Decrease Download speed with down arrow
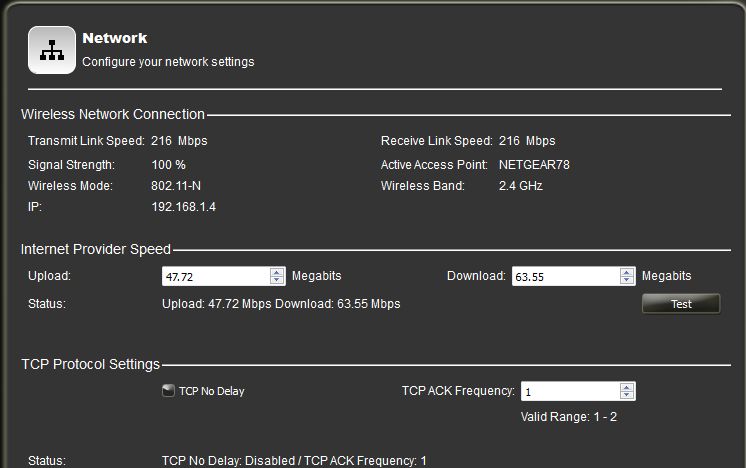Image resolution: width=746 pixels, height=468 pixels. coord(627,280)
